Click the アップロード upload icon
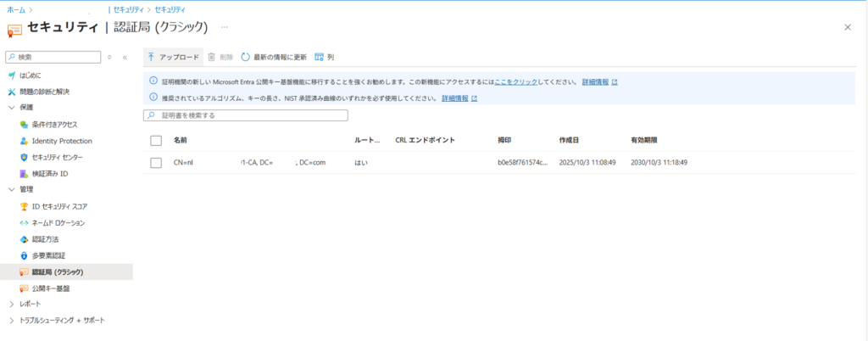This screenshot has width=868, height=341. click(x=151, y=58)
